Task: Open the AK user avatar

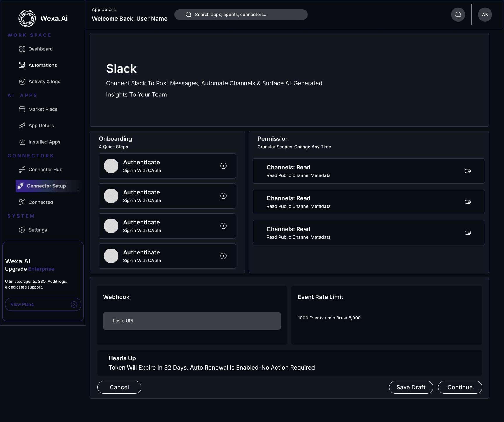Action: (485, 15)
